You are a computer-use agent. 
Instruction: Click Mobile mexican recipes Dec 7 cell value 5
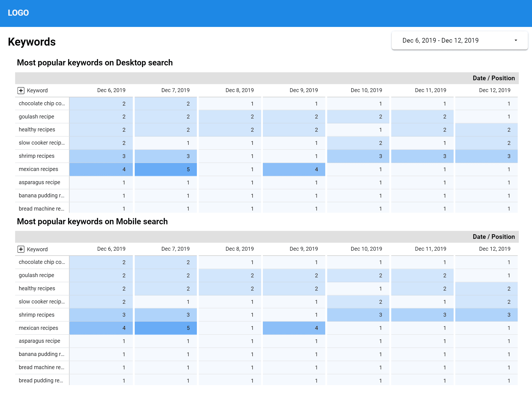[x=166, y=328]
